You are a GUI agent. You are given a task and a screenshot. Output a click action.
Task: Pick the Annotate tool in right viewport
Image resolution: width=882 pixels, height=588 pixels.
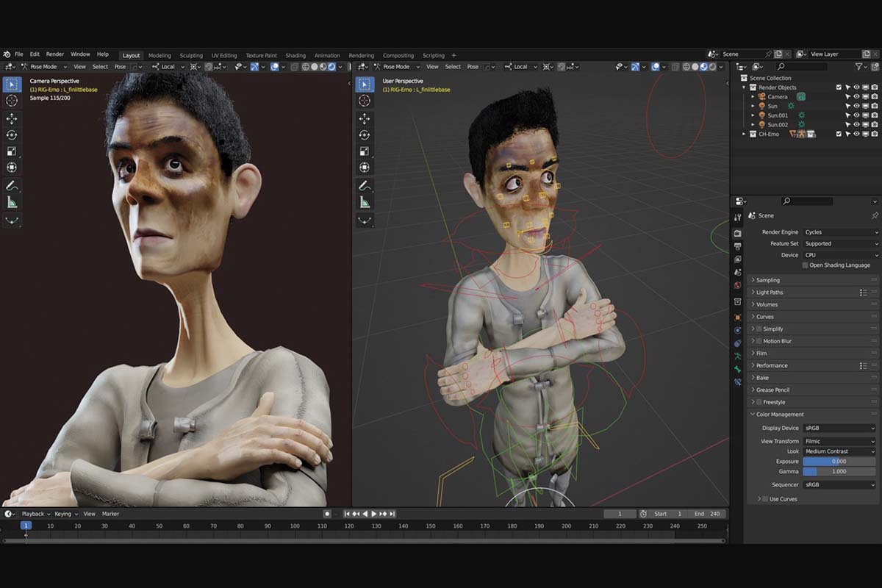[x=365, y=186]
